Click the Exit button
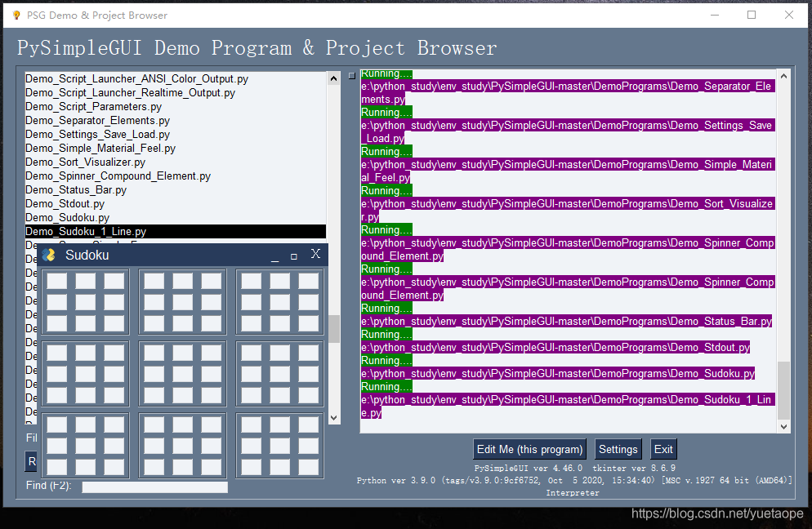Viewport: 812px width, 529px height. [663, 449]
